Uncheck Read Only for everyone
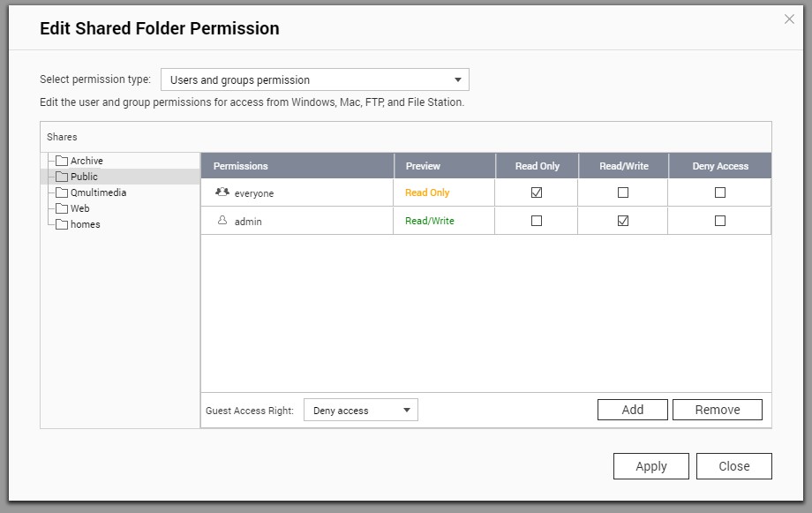 pyautogui.click(x=537, y=192)
